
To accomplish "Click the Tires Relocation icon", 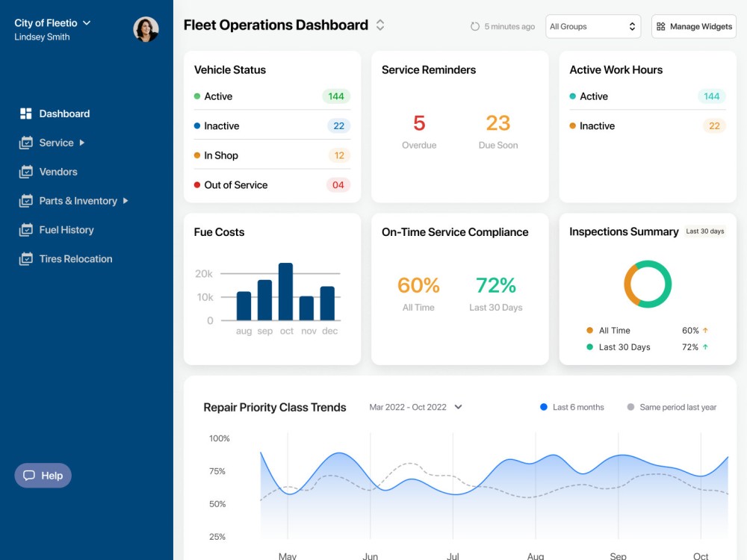I will 25,258.
